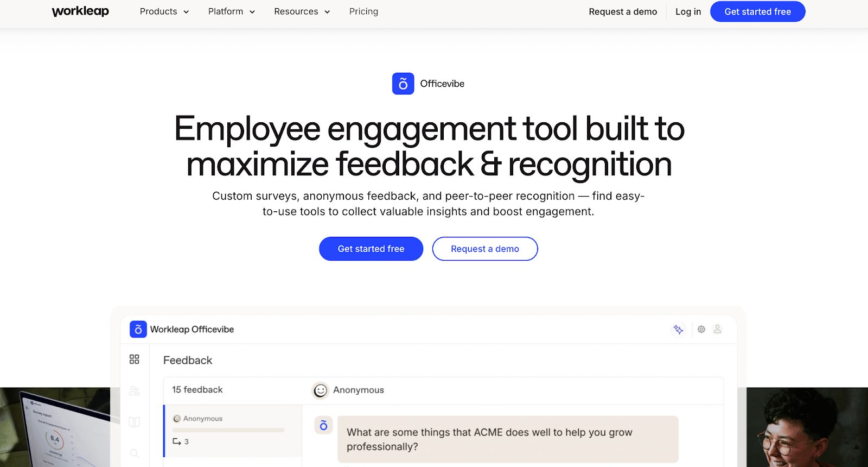Image resolution: width=868 pixels, height=467 pixels.
Task: Go to the Pricing page
Action: click(363, 11)
